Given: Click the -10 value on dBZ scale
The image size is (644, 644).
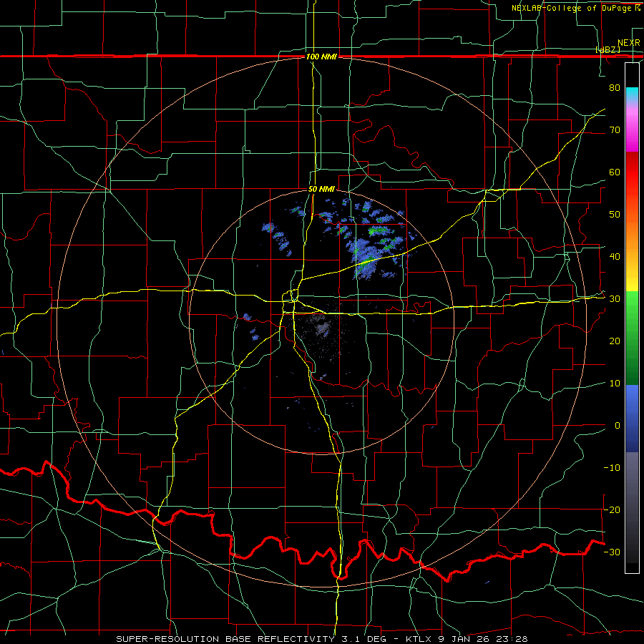Looking at the screenshot, I should (612, 468).
